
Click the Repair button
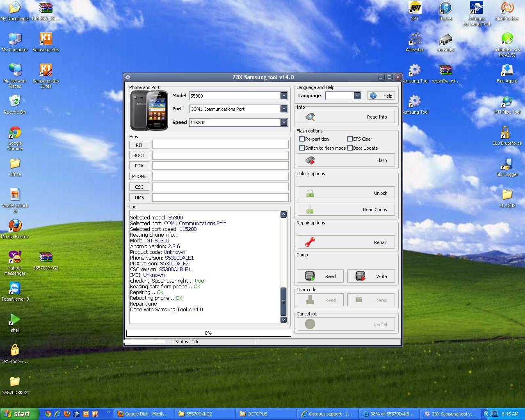click(346, 242)
